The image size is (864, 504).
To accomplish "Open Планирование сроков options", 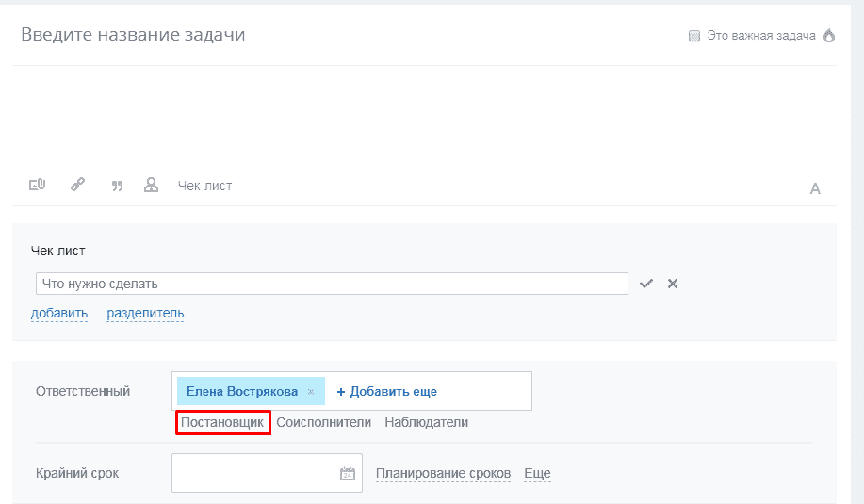I will (443, 473).
